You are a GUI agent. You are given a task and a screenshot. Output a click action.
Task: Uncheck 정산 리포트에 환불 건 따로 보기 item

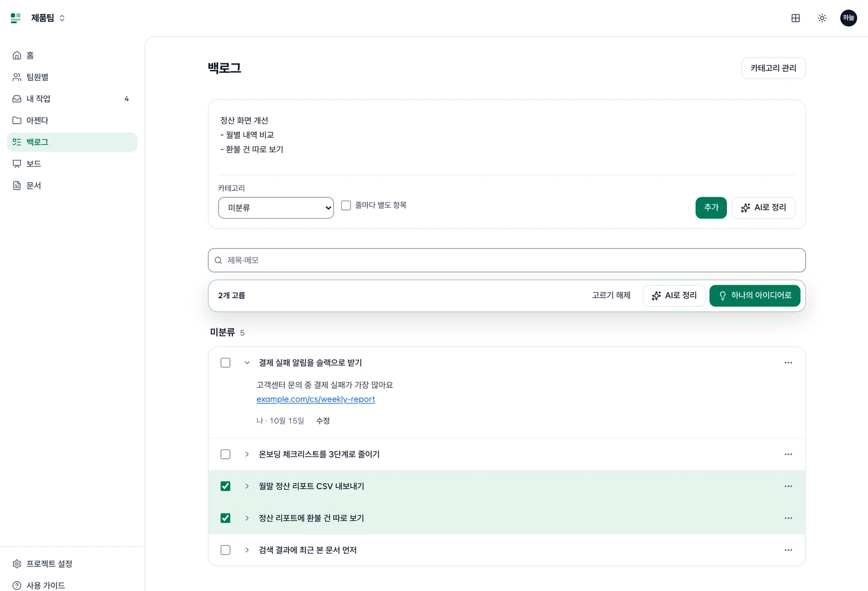pos(226,518)
